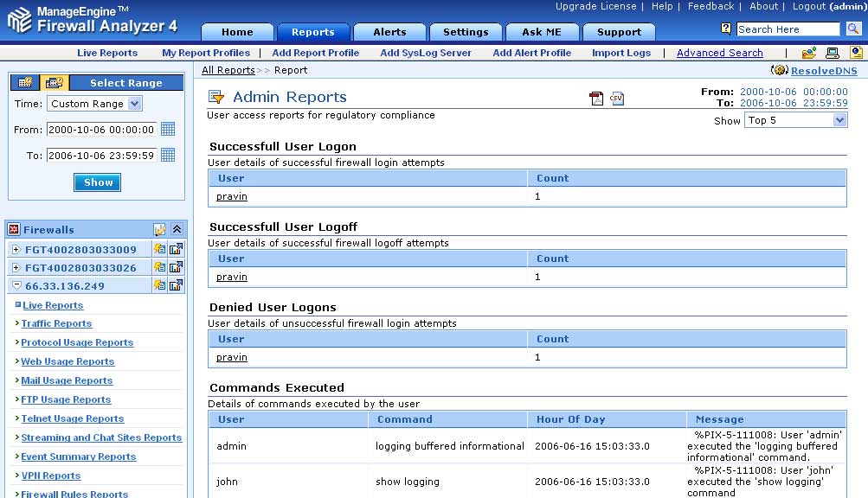Click the help question mark icon
The image size is (868, 498).
[x=726, y=29]
